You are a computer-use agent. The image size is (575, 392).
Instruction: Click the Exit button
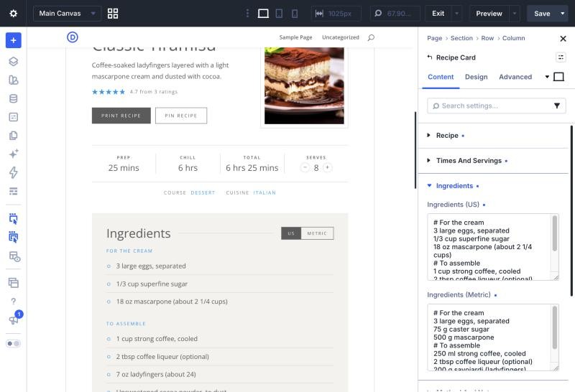[438, 14]
